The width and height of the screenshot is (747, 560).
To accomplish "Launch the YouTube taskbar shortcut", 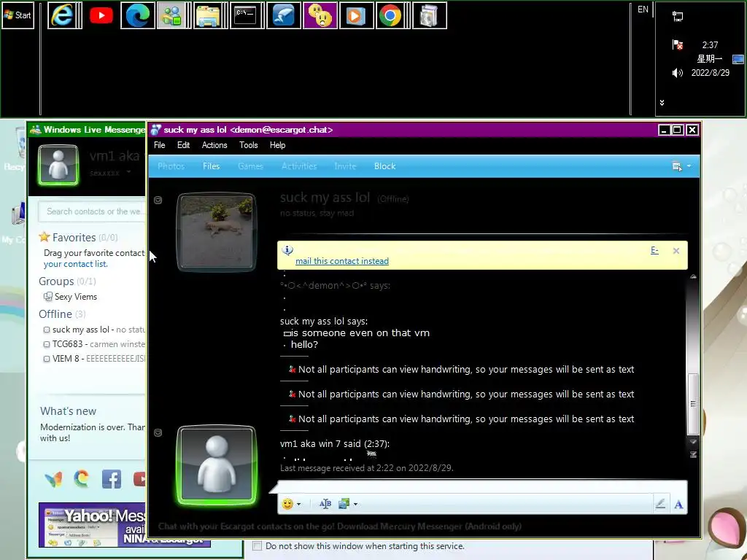I will click(x=101, y=15).
